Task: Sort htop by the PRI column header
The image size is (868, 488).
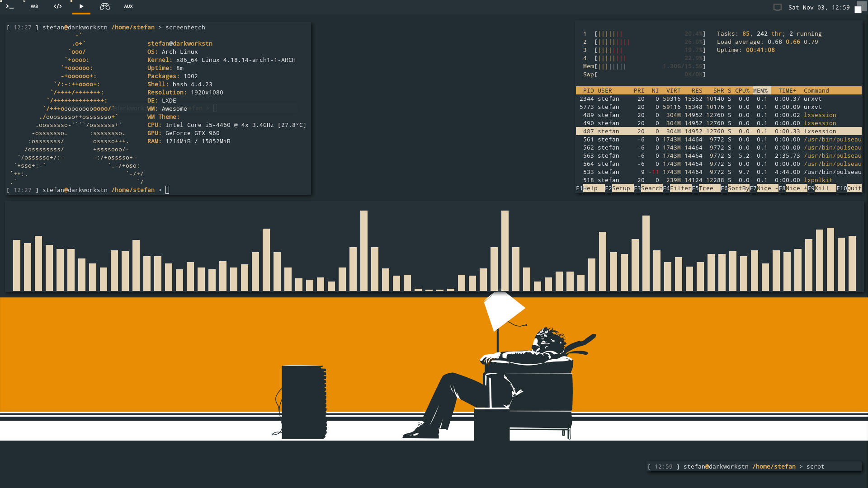Action: 639,91
